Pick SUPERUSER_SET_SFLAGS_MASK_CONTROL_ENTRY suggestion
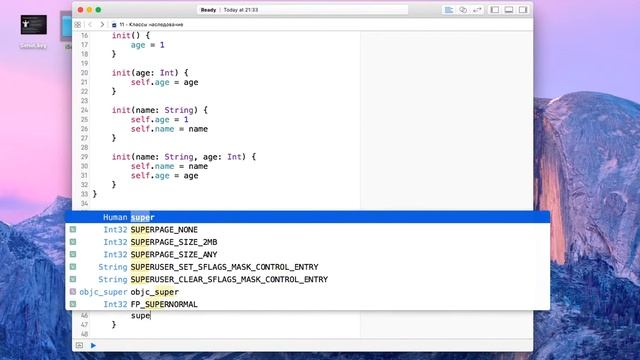The image size is (640, 360). coord(308,267)
